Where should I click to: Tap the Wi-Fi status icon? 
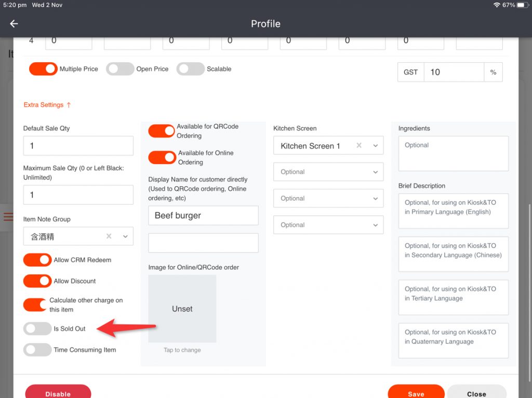(x=497, y=5)
